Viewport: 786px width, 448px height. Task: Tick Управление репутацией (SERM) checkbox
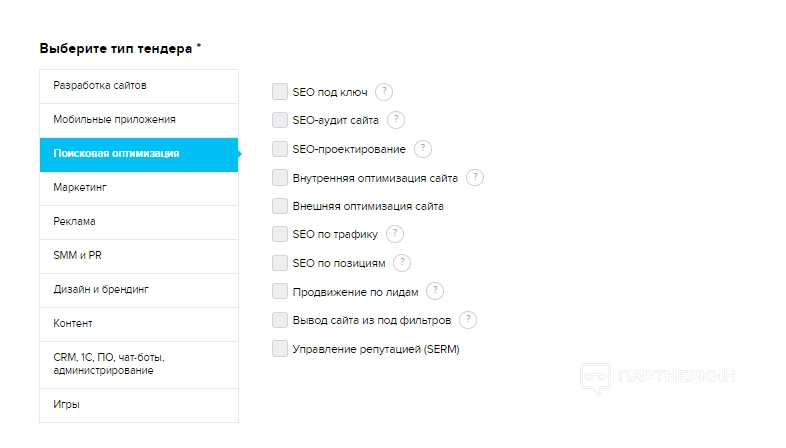[x=280, y=349]
